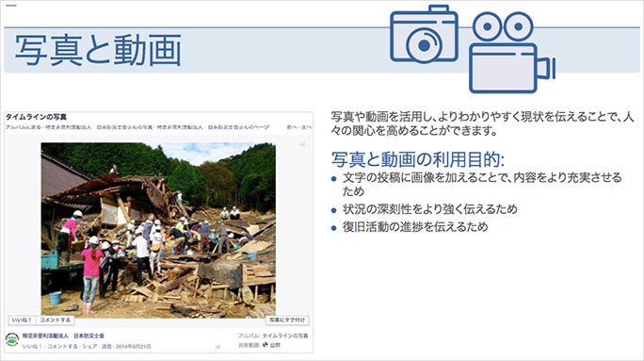Go back via アルバムに戻る link
The height and width of the screenshot is (361, 644).
point(24,127)
